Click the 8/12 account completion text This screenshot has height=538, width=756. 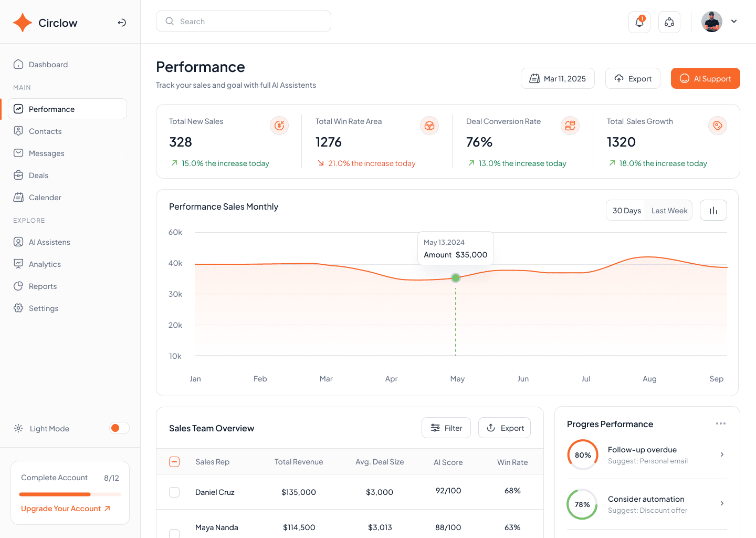point(111,478)
